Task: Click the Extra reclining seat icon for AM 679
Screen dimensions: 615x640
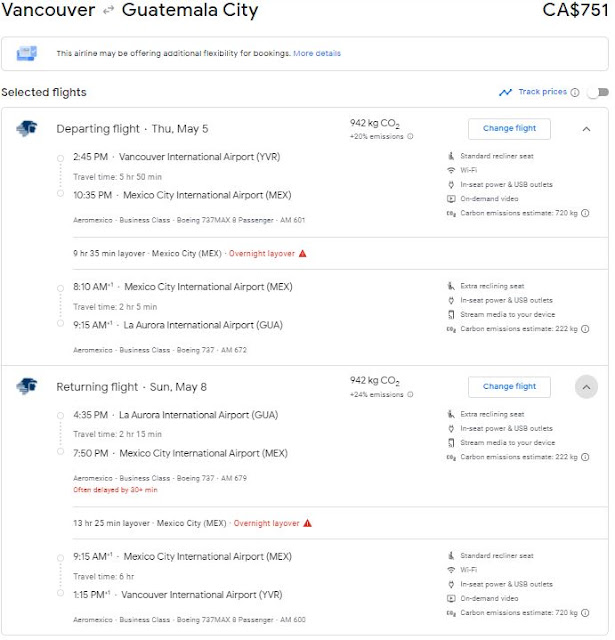Action: pos(451,414)
